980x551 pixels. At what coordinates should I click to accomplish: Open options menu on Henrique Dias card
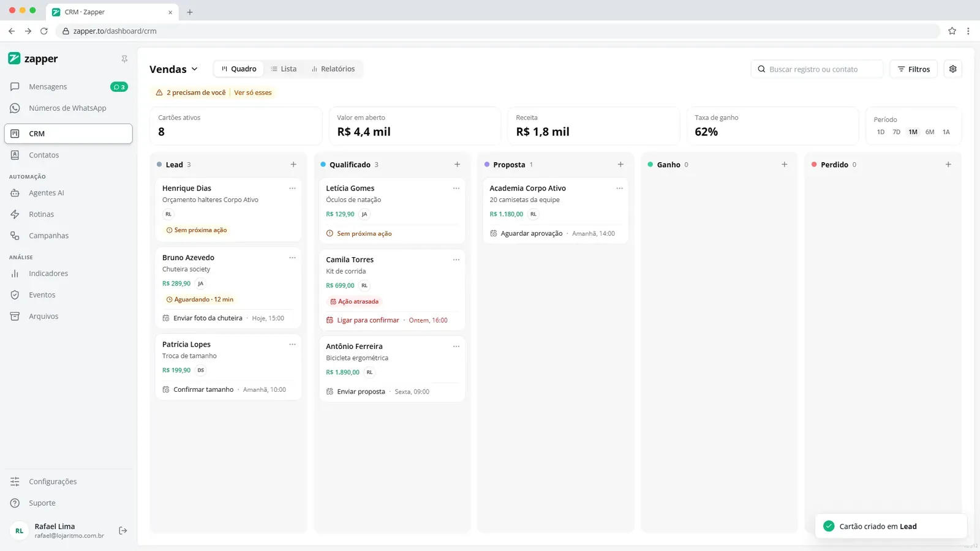[x=292, y=189]
